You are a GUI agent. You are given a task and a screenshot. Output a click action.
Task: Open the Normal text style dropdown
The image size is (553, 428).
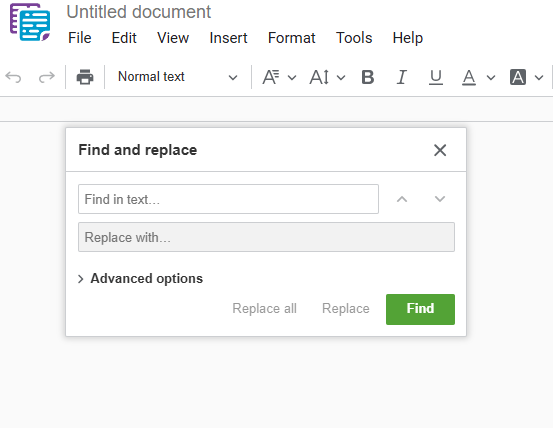[177, 77]
